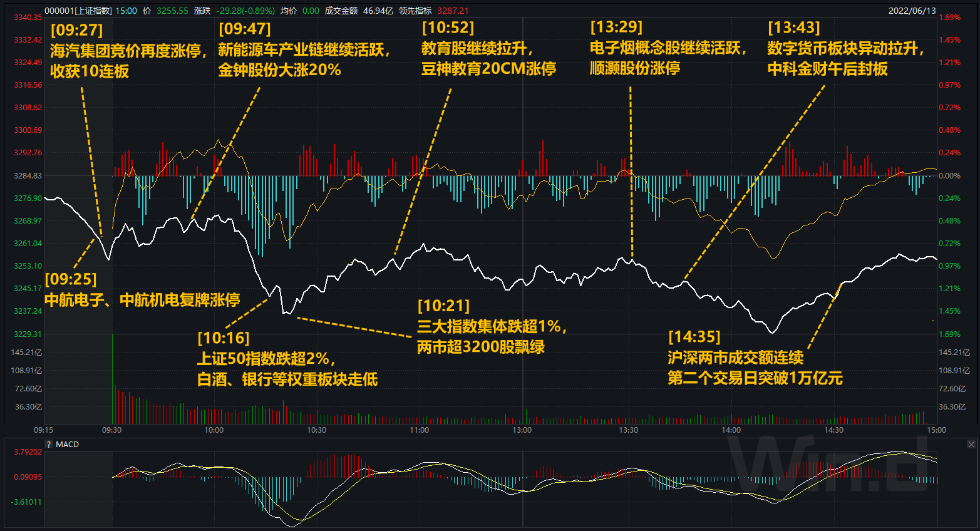
Task: Select the 09:30 time axis label
Action: 111,430
